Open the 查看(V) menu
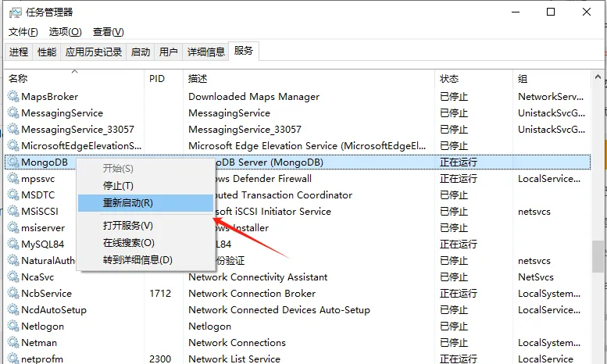This screenshot has width=607, height=364. (108, 32)
